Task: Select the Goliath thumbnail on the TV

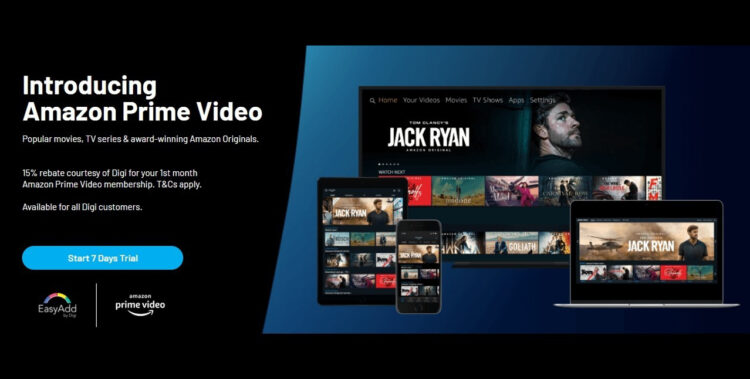Action: click(511, 243)
